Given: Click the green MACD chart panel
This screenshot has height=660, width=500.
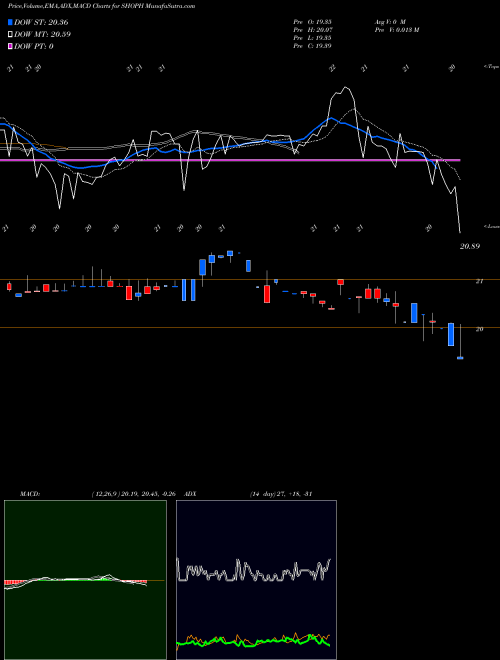Looking at the screenshot, I should point(85,580).
